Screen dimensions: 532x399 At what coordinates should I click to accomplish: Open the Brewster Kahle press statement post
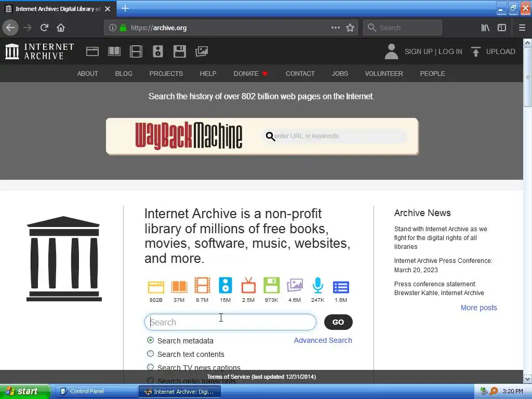(439, 288)
